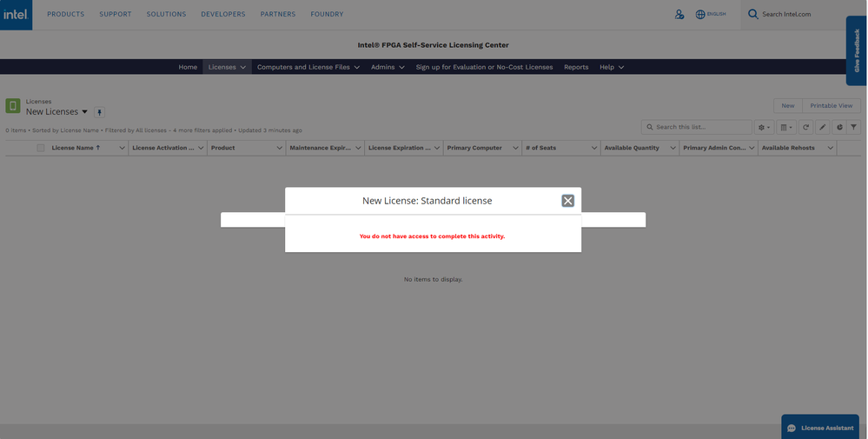Open the filters funnel icon

pyautogui.click(x=853, y=127)
